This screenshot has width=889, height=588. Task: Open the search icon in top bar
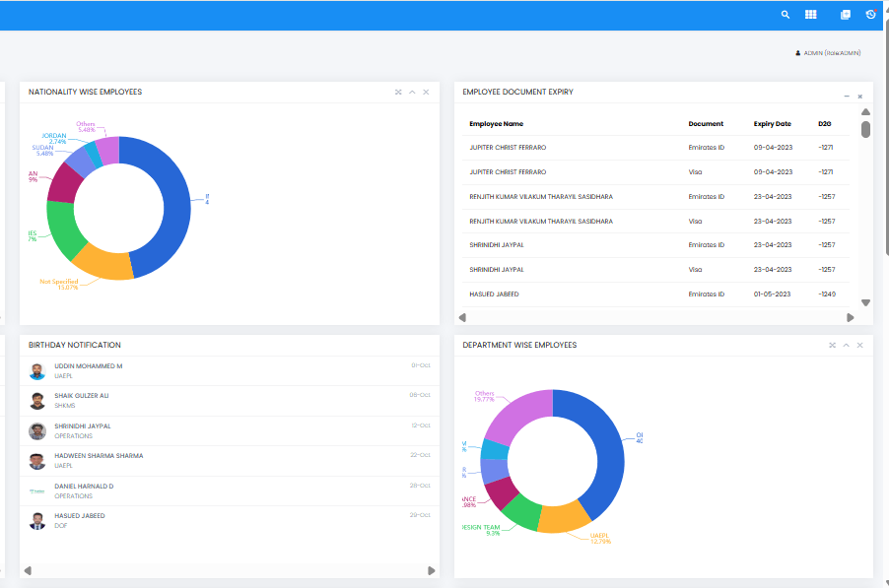point(786,15)
